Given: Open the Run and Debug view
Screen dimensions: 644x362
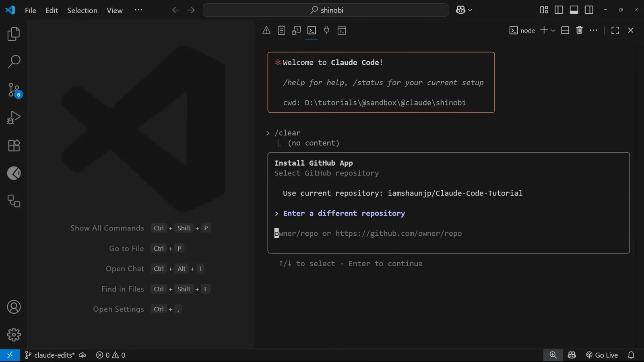Looking at the screenshot, I should 14,117.
